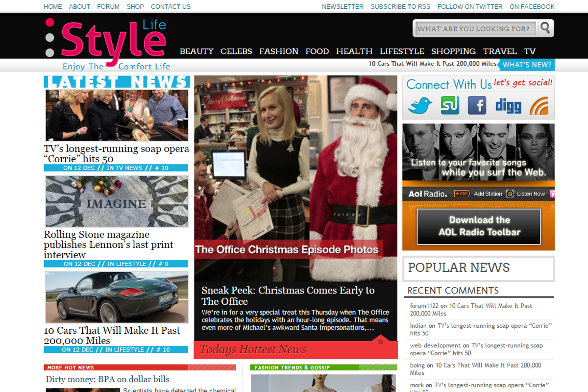Open 'Dirty money: BPA on dollar bills' article
The width and height of the screenshot is (588, 392).
pyautogui.click(x=107, y=379)
